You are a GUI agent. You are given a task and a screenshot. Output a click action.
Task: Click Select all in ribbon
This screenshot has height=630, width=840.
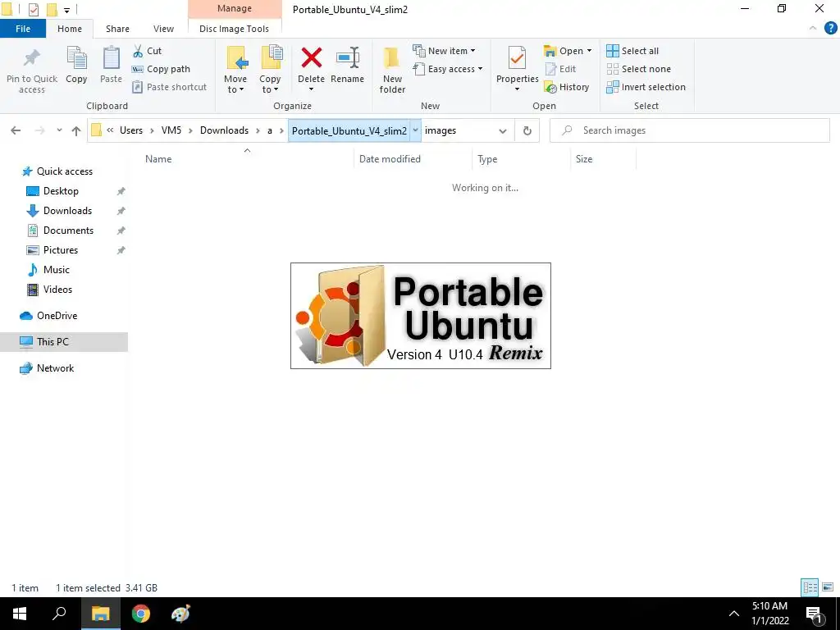632,51
